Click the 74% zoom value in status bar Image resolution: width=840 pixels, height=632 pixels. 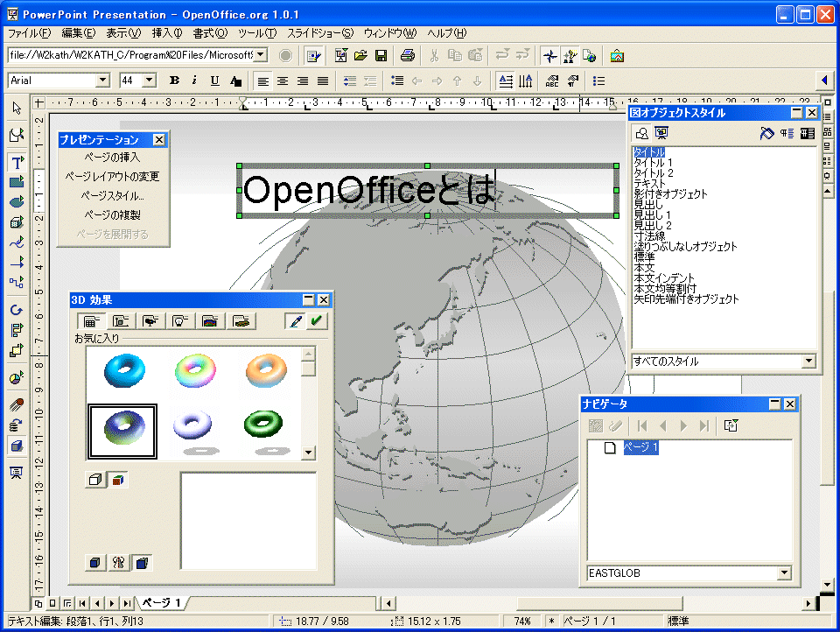[x=521, y=621]
